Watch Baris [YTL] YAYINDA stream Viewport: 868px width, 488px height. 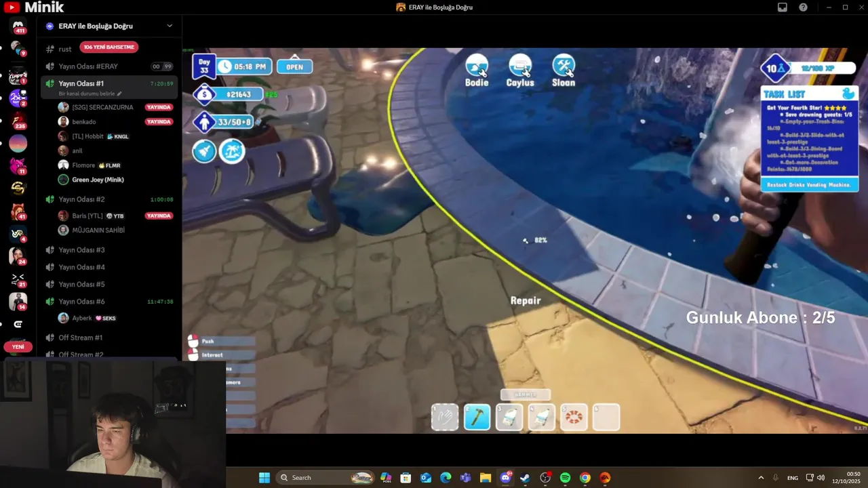point(159,216)
